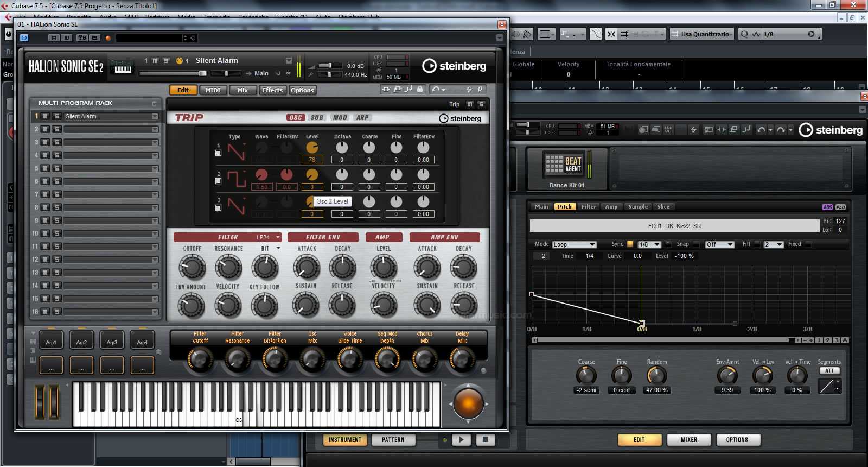The width and height of the screenshot is (868, 467).
Task: Select saw waveform type for oscillator 1
Action: point(236,152)
